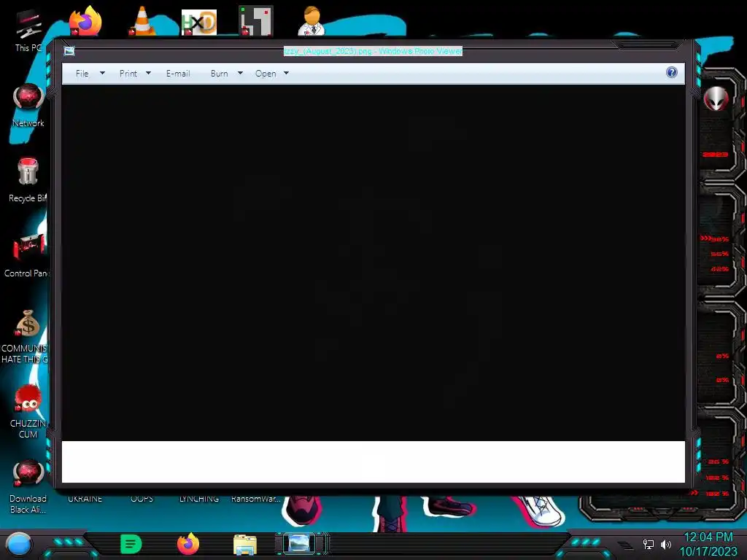The width and height of the screenshot is (747, 560).
Task: Open the maze-style gray desktop shortcut
Action: (256, 21)
